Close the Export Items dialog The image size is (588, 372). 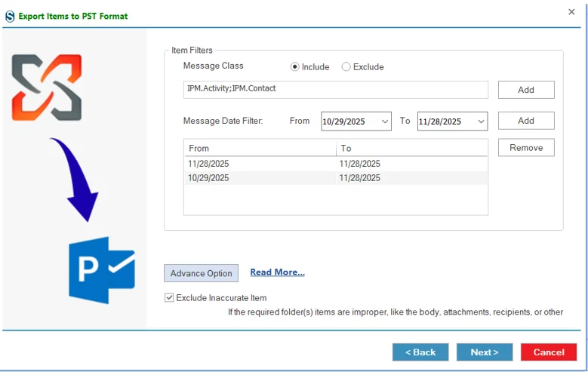point(571,12)
